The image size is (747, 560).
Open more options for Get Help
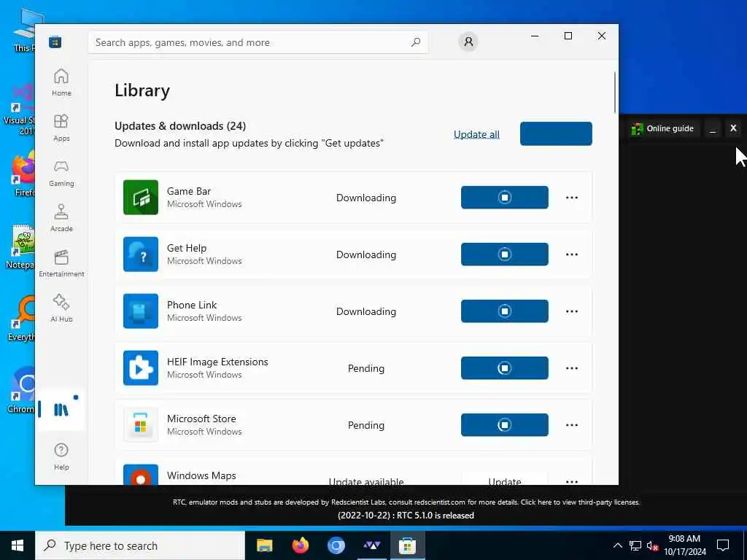coord(572,254)
